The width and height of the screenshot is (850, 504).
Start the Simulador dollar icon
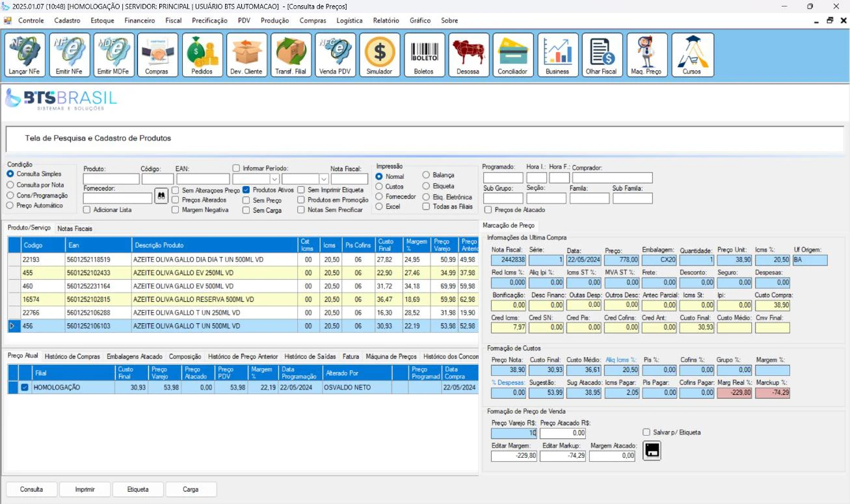pos(379,55)
